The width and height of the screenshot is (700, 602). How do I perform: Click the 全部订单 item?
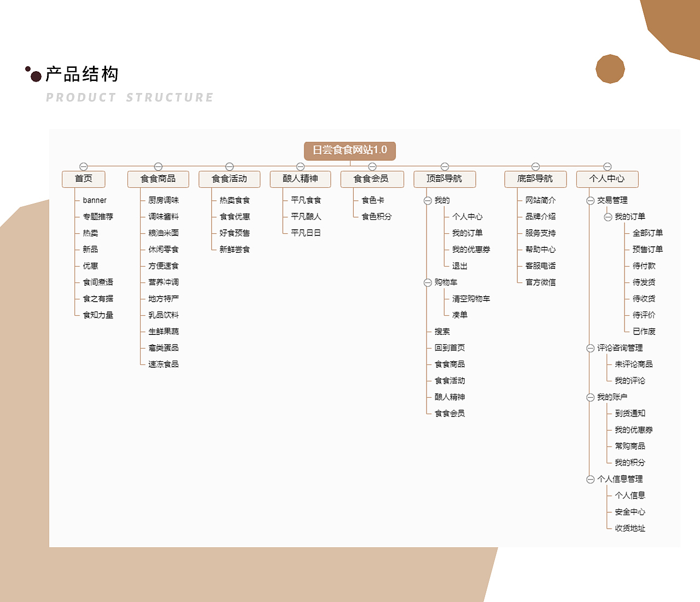click(647, 233)
